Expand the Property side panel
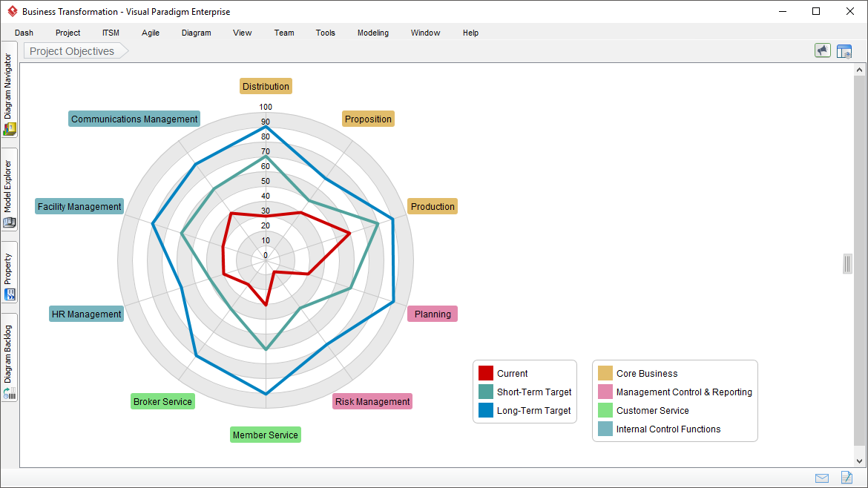 (x=9, y=272)
